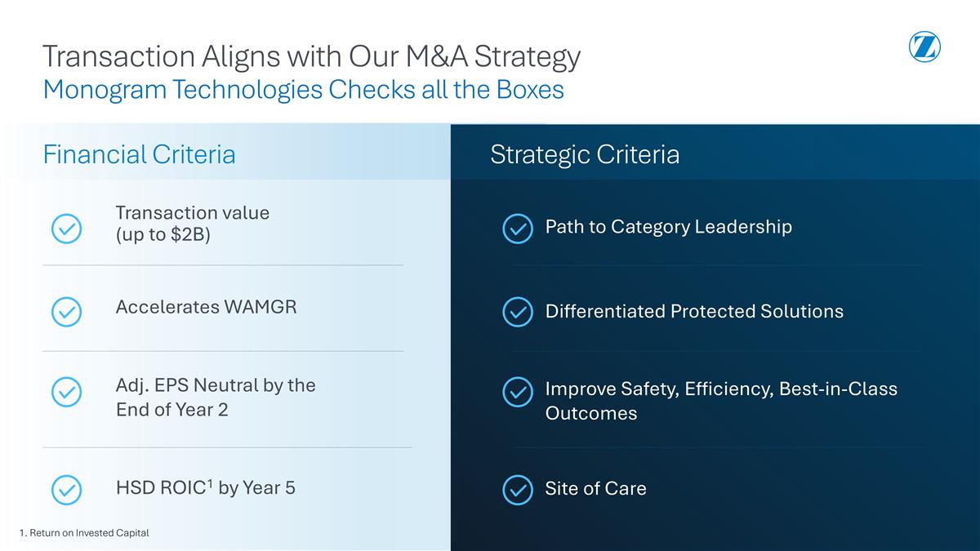Screen dimensions: 980x551
Task: Click the HSD ROIC by Year 5 text
Action: [205, 488]
